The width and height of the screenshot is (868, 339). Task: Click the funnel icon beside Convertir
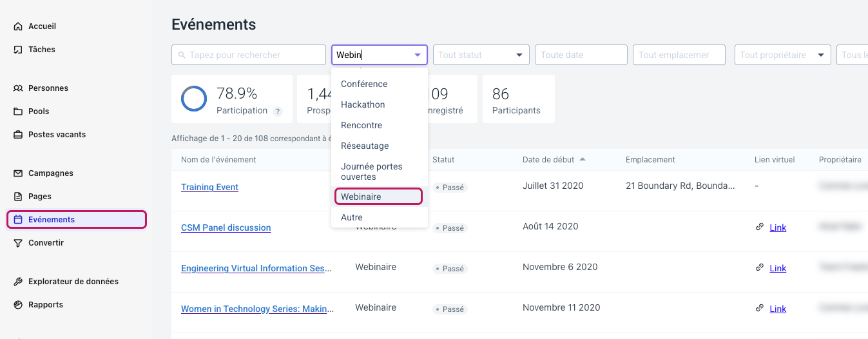tap(18, 243)
